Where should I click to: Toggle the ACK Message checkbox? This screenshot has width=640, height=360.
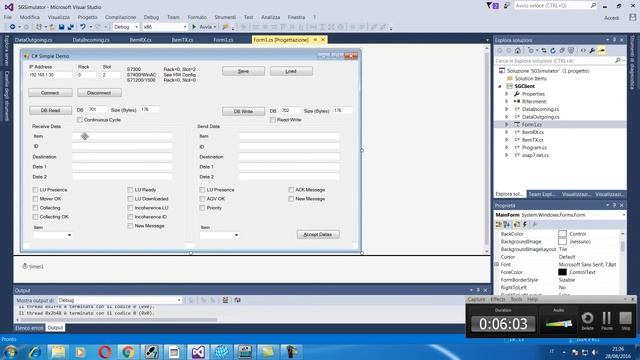(x=291, y=190)
